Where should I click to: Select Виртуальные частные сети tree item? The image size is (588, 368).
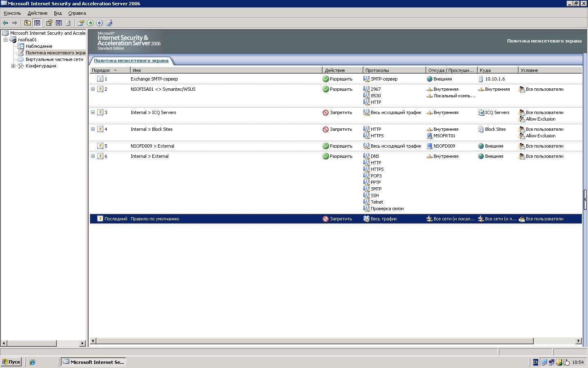coord(54,59)
